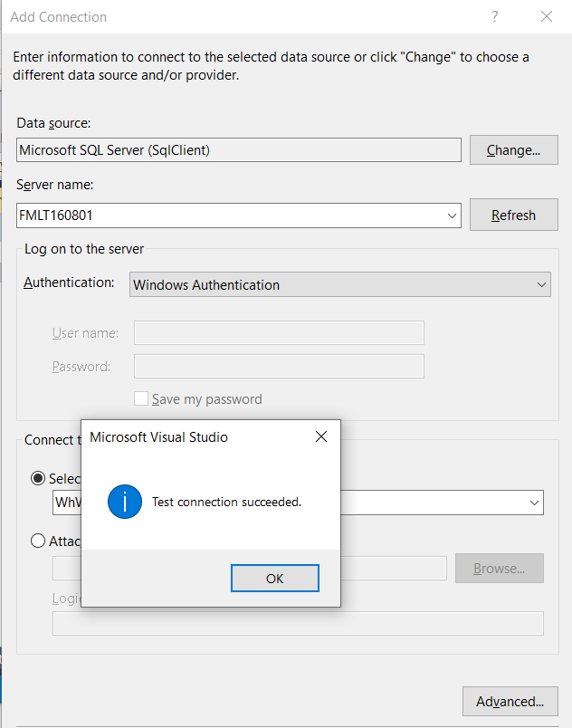
Task: Choose the Select database name radio button
Action: coord(38,478)
